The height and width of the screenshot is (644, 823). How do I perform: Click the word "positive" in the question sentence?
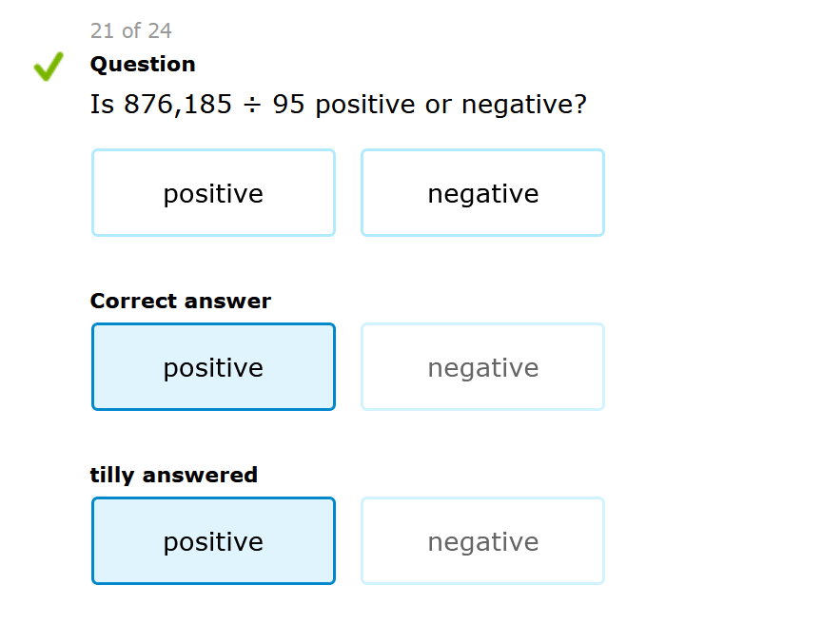[x=365, y=105]
